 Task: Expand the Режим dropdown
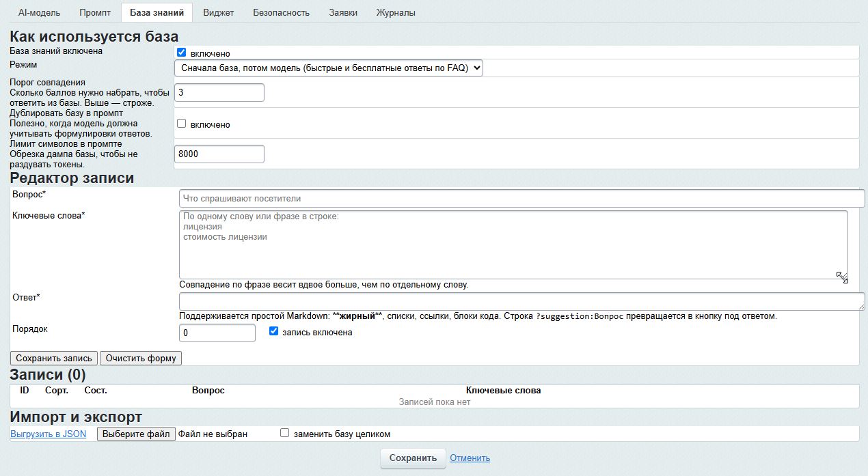(x=329, y=68)
